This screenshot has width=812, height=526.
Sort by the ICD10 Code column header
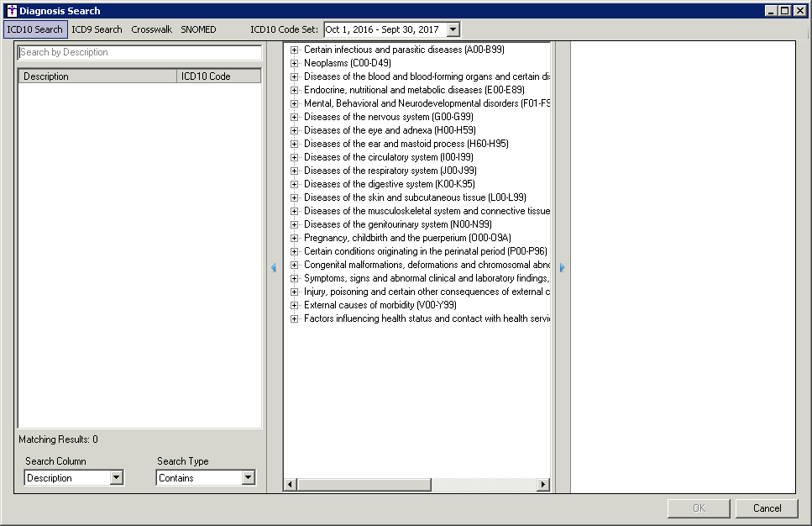coord(218,76)
